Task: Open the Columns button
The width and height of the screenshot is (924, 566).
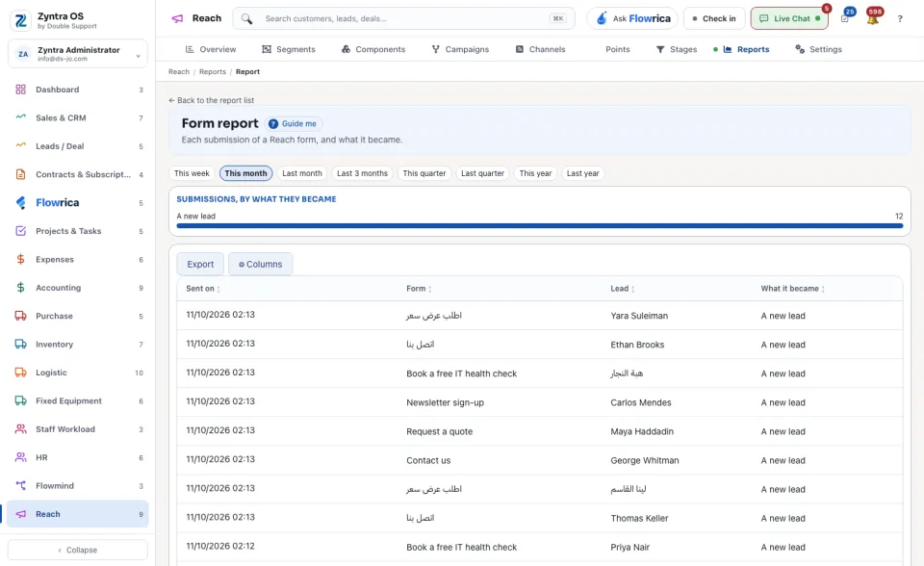Action: pyautogui.click(x=261, y=264)
